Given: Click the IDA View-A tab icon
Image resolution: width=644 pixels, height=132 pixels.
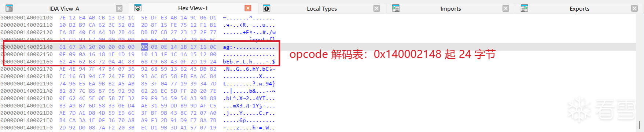Looking at the screenshot, I should [9, 8].
